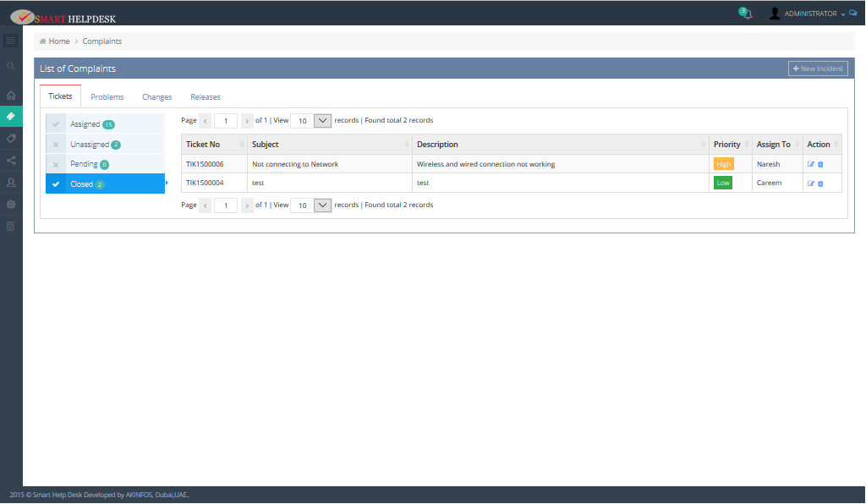
Task: Open the settings gear in sidebar
Action: (x=11, y=204)
